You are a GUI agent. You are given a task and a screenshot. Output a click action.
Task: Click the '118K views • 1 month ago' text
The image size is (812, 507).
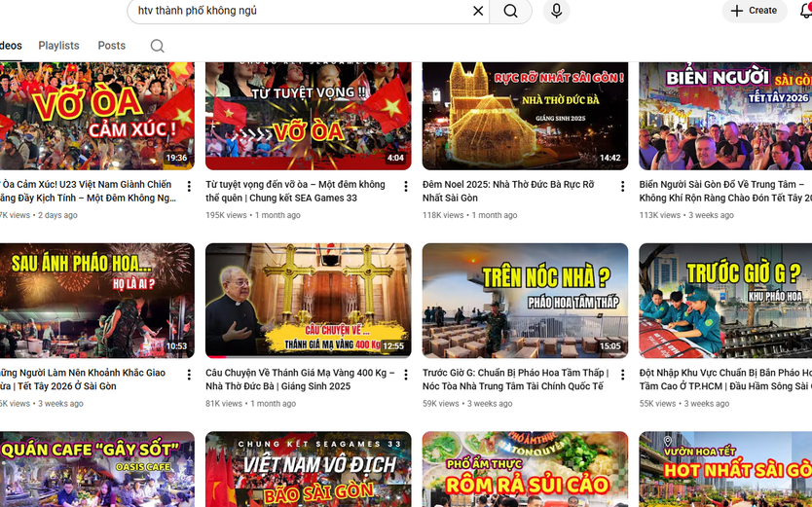point(469,215)
